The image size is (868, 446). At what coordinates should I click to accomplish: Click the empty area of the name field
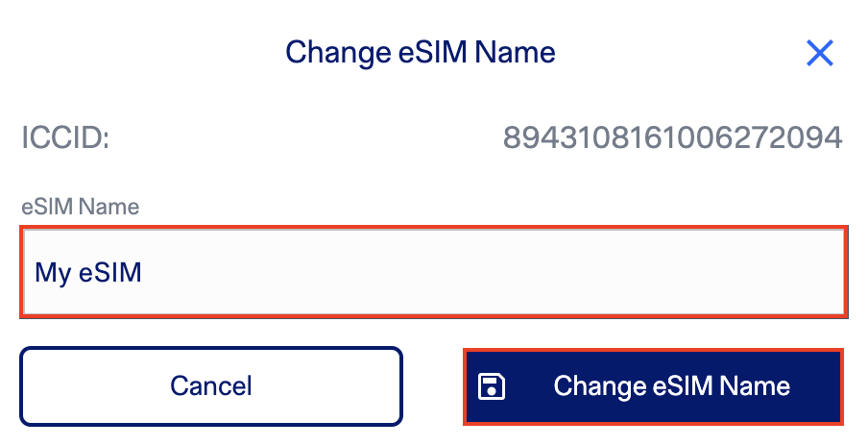[x=528, y=273]
